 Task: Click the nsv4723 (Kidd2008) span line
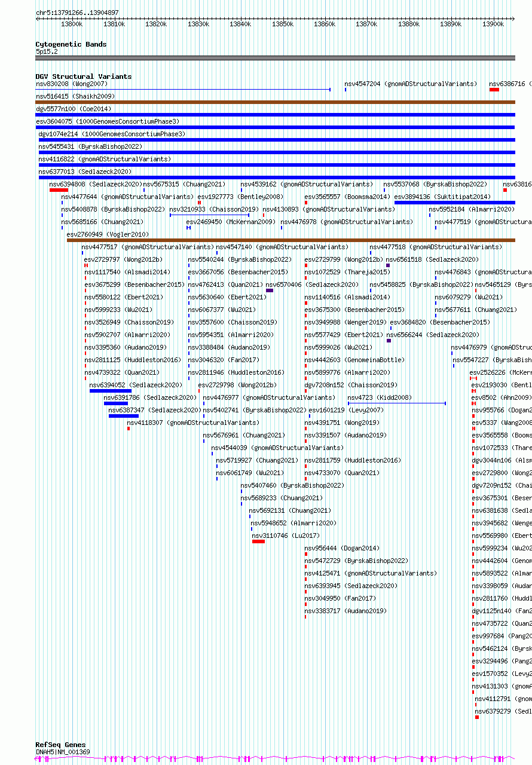[397, 403]
